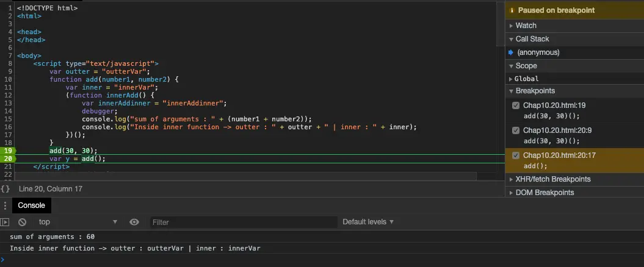Click the 'add();' breakpoint code snippet
Viewport: 644px width, 267px height.
(535, 166)
